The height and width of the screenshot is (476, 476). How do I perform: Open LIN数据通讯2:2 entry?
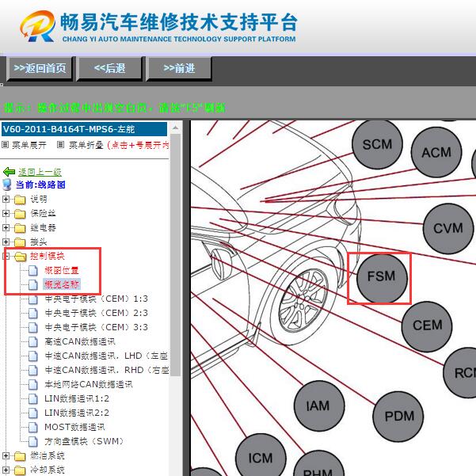pos(77,413)
